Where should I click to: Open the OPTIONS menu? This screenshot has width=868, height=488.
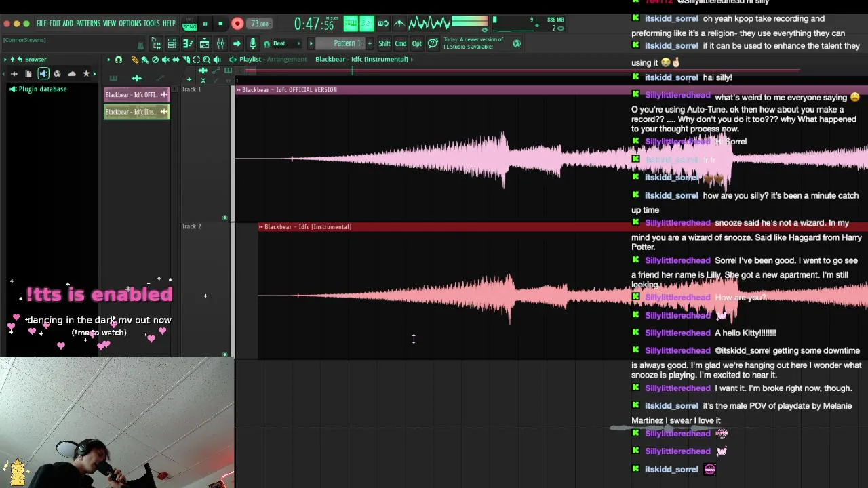click(x=130, y=24)
